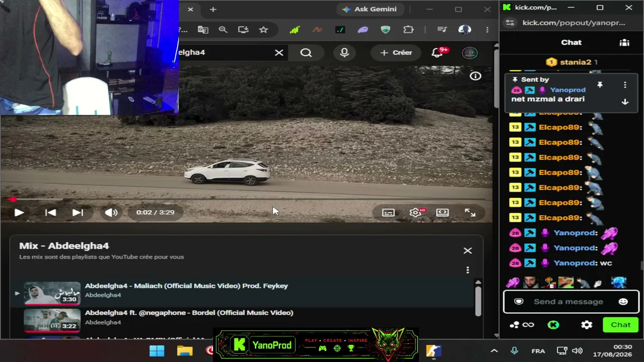This screenshot has width=644, height=362.
Task: Start YouTube voice search
Action: 344,52
